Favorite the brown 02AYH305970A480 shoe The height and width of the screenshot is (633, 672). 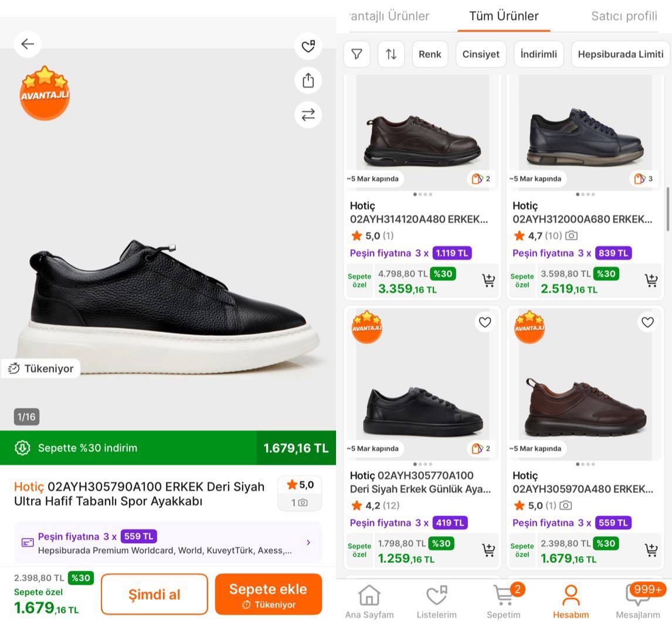coord(647,322)
